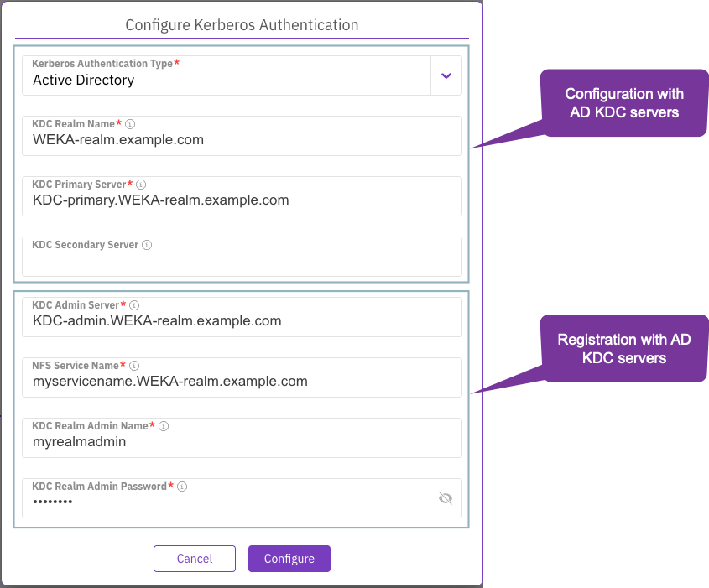Focus the KDC Realm Name field
The image size is (709, 588).
(242, 140)
